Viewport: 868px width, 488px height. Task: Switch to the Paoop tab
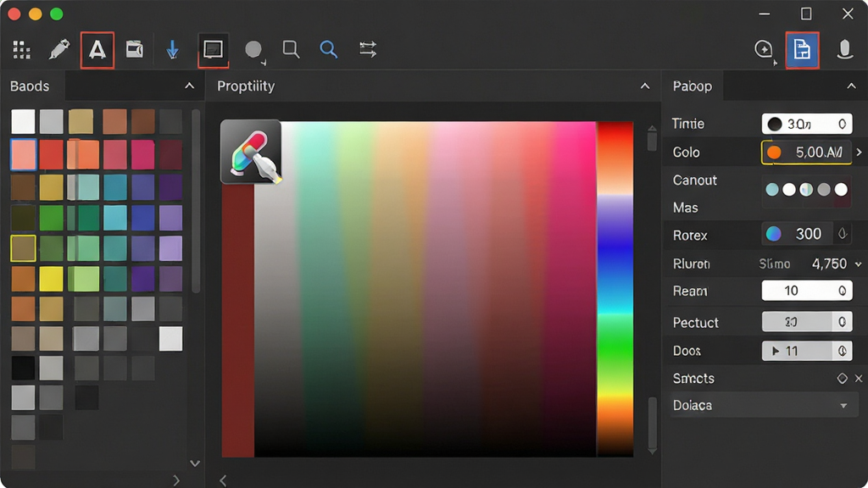click(692, 86)
